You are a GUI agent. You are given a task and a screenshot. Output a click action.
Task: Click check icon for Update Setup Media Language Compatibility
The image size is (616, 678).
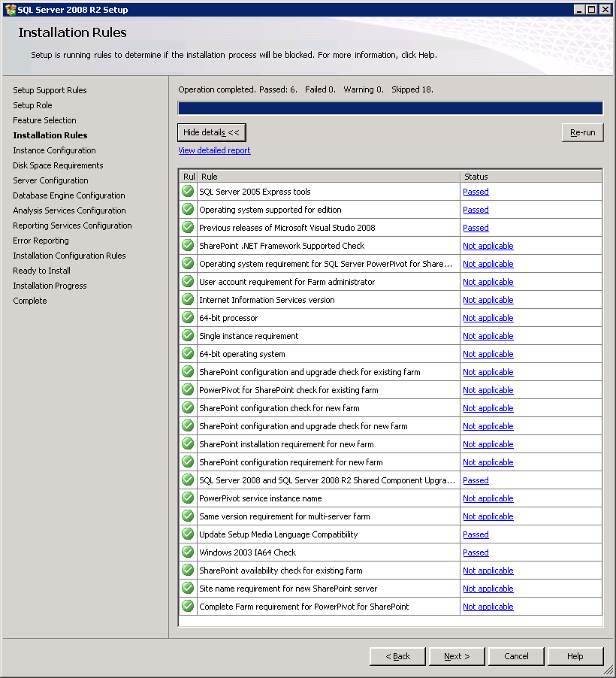pyautogui.click(x=188, y=534)
